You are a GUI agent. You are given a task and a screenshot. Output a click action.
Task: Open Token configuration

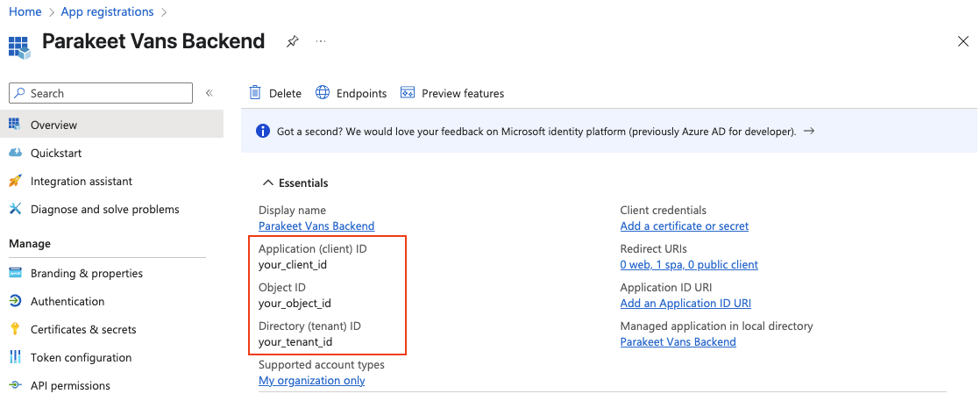(82, 358)
